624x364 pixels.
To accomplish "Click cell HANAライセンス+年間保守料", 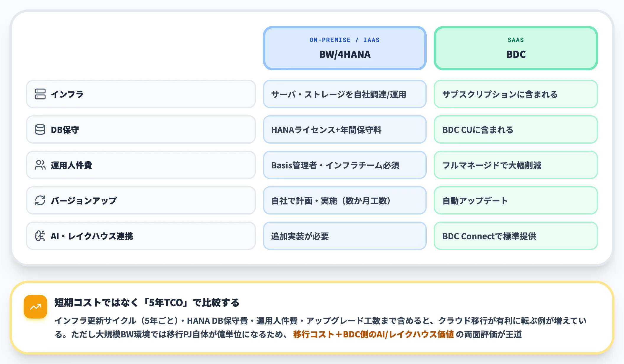I will coord(344,129).
